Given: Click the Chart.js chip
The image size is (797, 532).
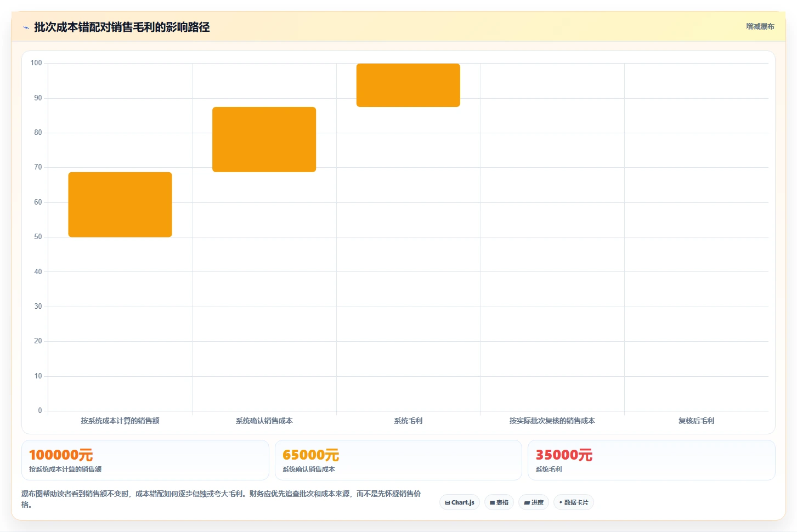Looking at the screenshot, I should click(x=460, y=502).
